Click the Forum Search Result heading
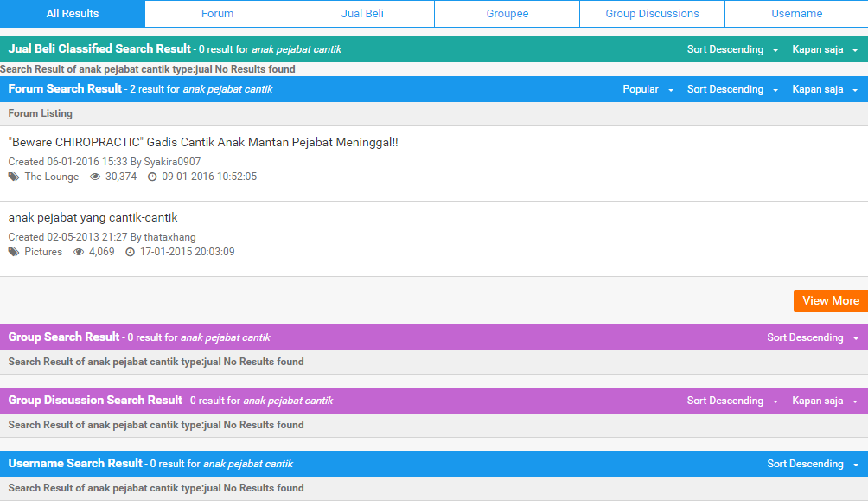The image size is (868, 501). (x=65, y=88)
